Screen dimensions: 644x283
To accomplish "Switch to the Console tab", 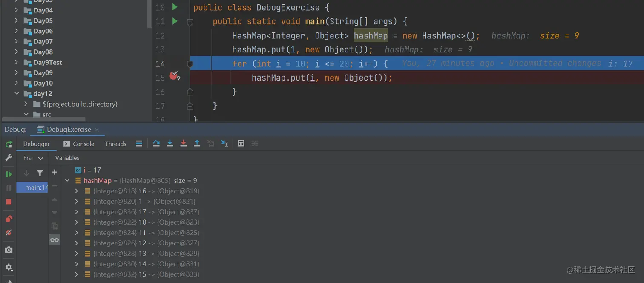I will click(x=79, y=144).
